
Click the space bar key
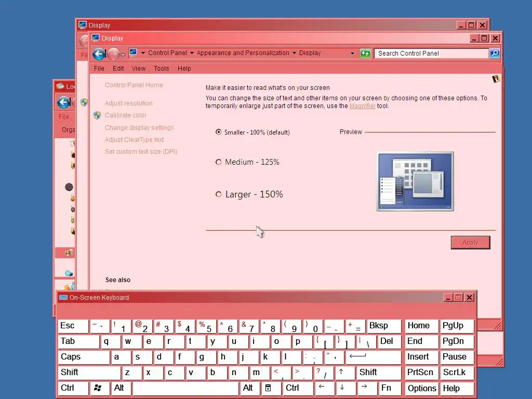coord(185,389)
